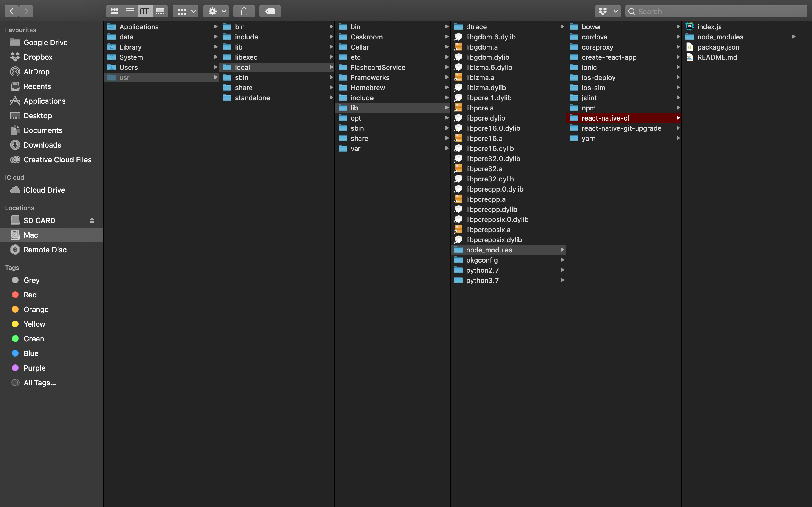Open AirDrop from the sidebar
This screenshot has height=507, width=812.
pos(36,72)
